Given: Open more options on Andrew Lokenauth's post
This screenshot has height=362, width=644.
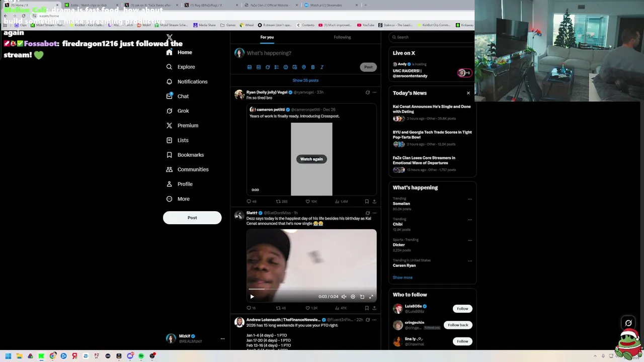Looking at the screenshot, I should [374, 320].
